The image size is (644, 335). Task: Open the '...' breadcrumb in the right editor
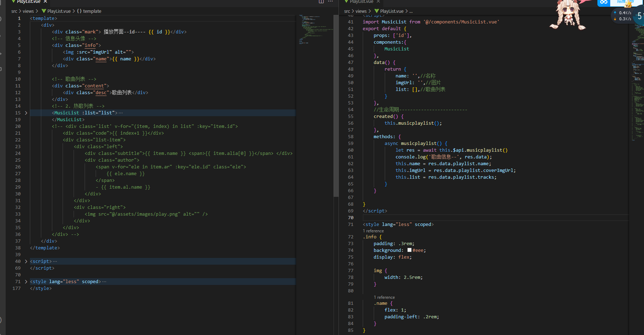(411, 11)
